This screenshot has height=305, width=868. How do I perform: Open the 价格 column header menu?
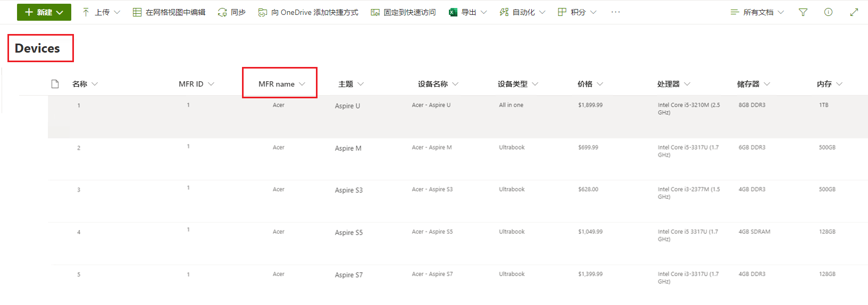point(590,84)
